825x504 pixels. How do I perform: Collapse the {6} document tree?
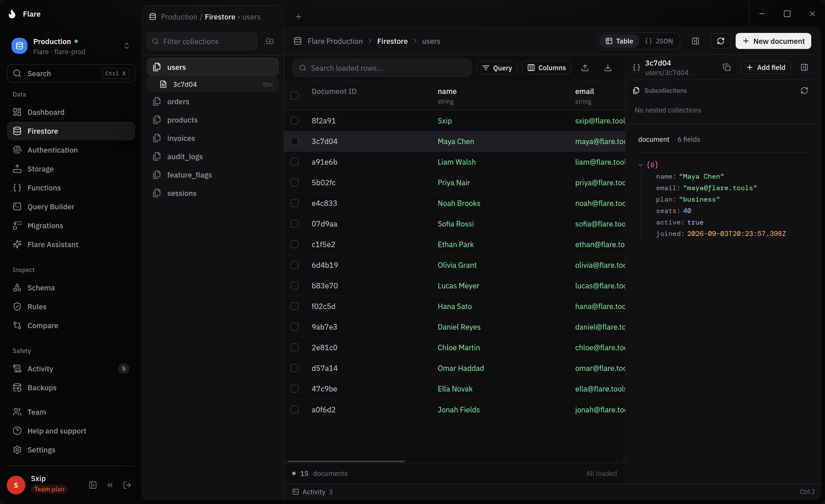tap(640, 165)
